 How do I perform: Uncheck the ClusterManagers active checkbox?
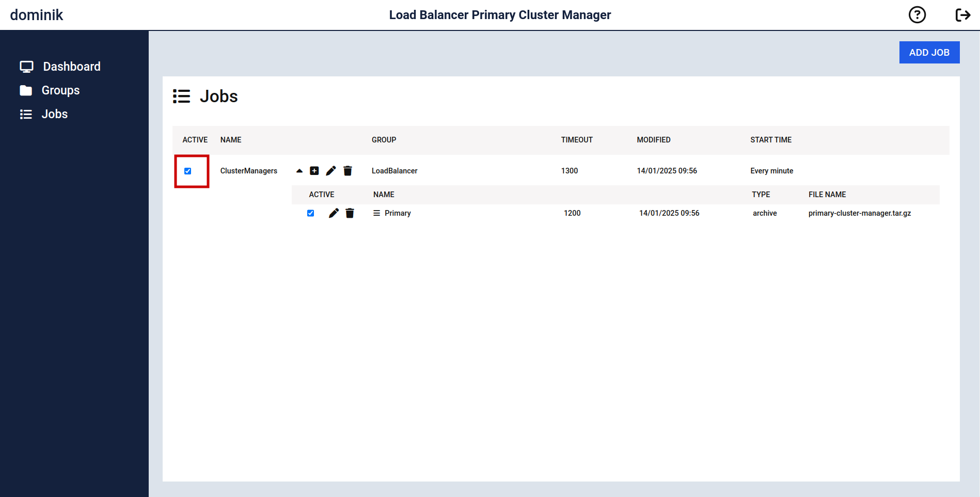coord(188,171)
